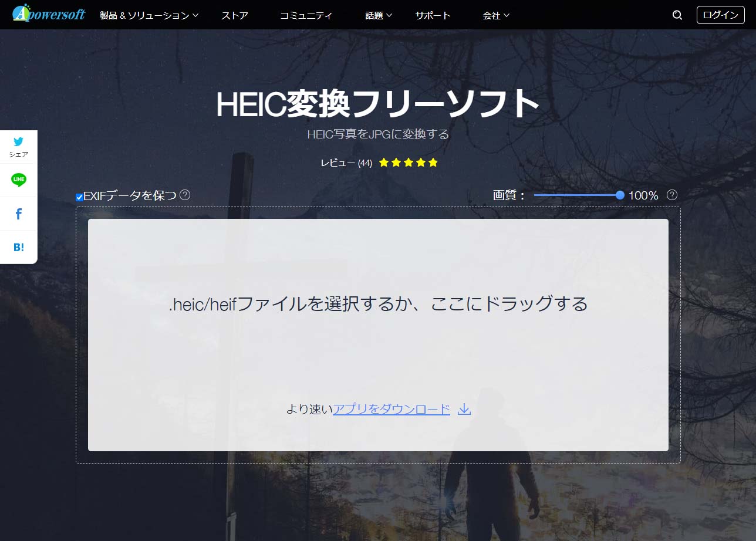Click help icon beside EXIFデータを保つ
The image size is (756, 541).
185,195
